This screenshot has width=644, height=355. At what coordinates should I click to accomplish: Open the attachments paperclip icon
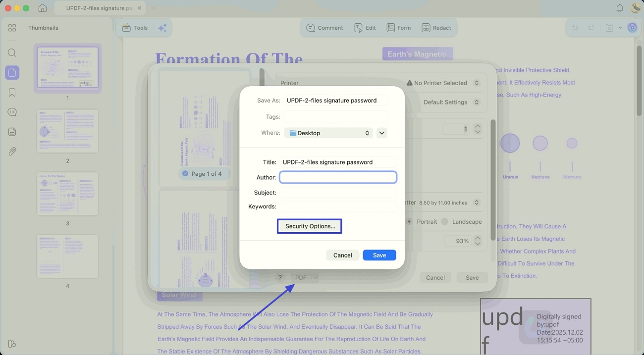click(x=12, y=152)
